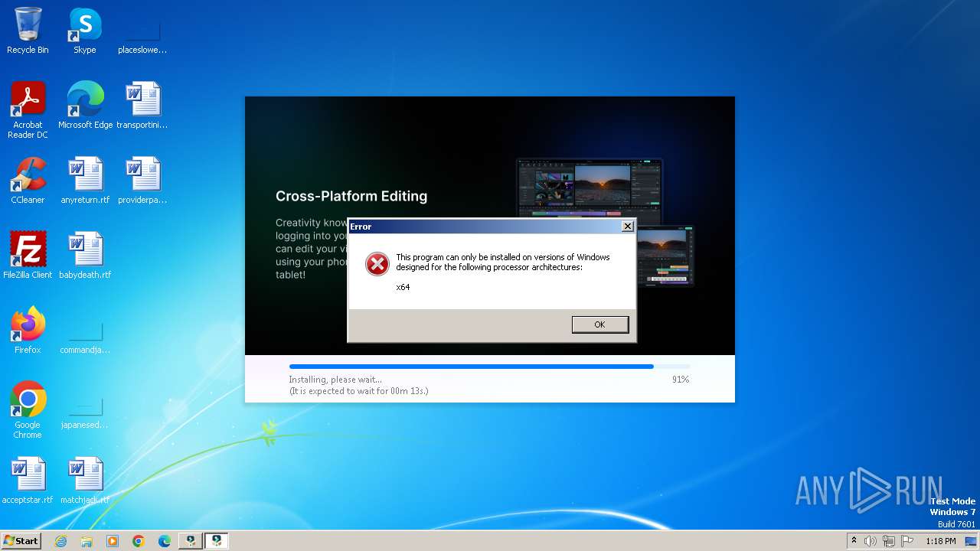Click the x64 text in Error dialog
Image resolution: width=980 pixels, height=551 pixels.
click(x=403, y=287)
